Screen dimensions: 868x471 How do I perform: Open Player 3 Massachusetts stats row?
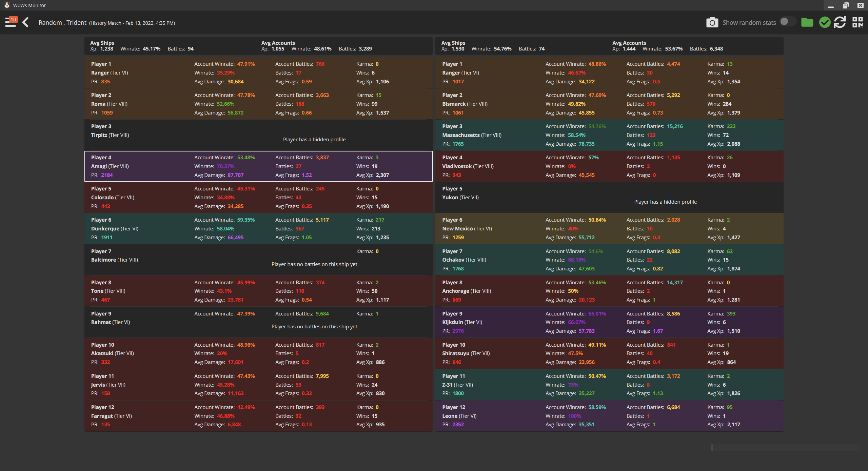(x=609, y=135)
